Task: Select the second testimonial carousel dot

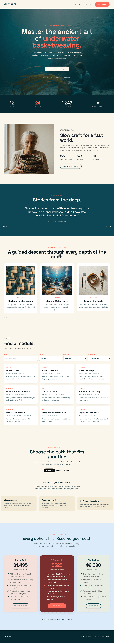Action: pos(5,226)
